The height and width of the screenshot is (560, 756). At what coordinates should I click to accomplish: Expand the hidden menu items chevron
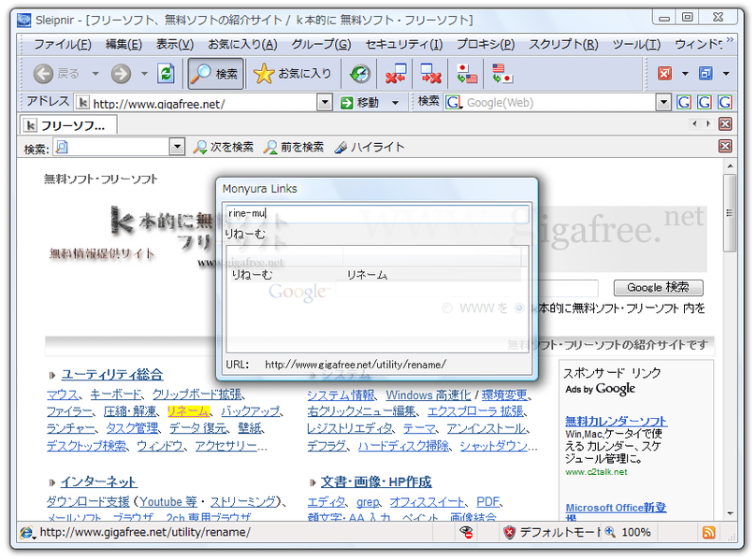click(730, 39)
